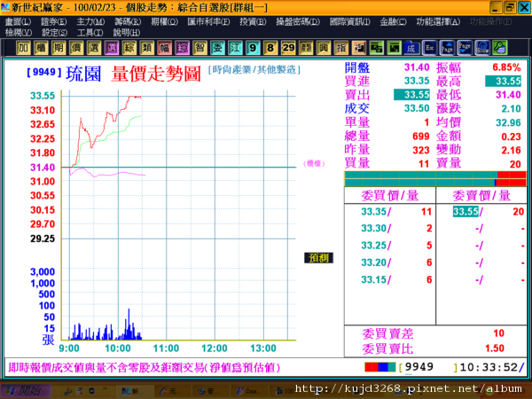Click the yellow 綜 toolbar icon
Viewport: 532px width, 399px height.
[x=129, y=48]
